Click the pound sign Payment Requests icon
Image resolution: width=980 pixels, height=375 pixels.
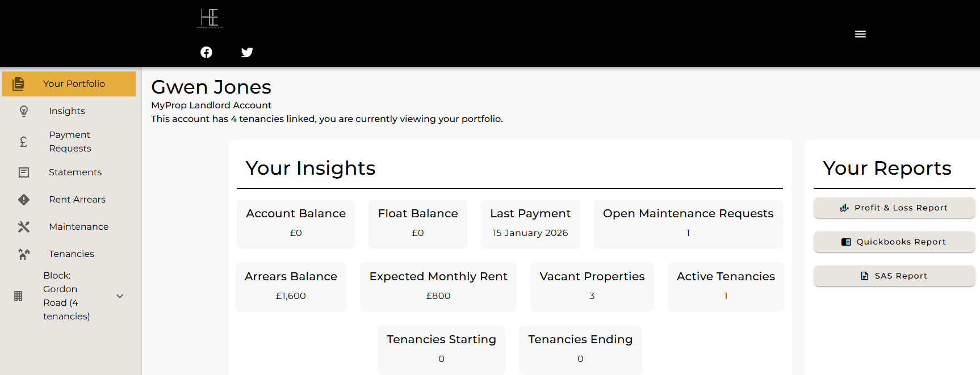coord(24,142)
